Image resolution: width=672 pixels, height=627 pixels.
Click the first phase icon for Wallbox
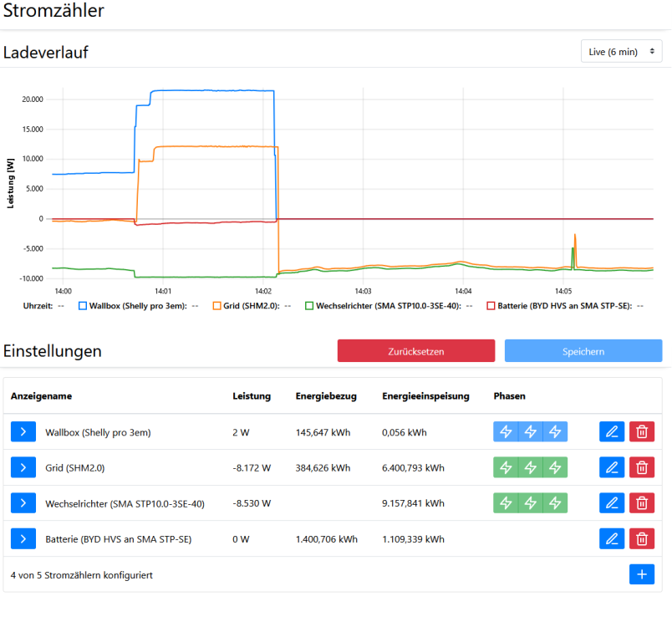506,431
